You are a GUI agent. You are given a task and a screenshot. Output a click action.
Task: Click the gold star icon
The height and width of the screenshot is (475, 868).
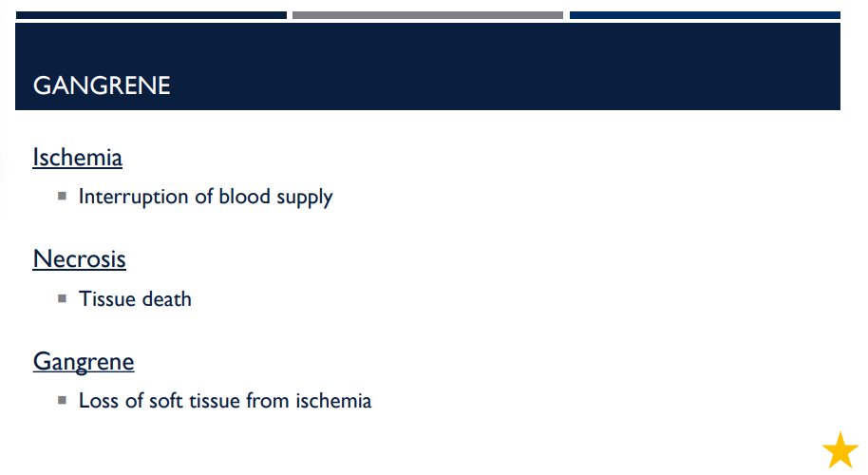[840, 450]
